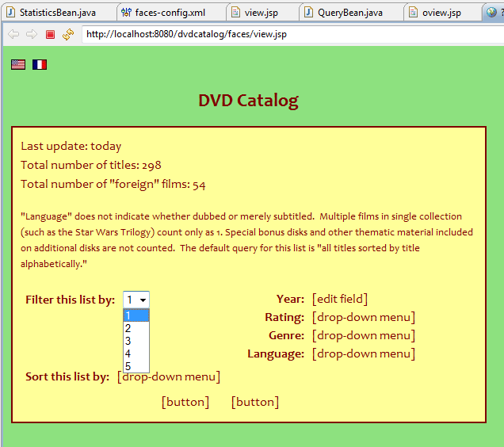504x447 pixels.
Task: Click the config icon on faces-config.xml tab
Action: point(126,12)
